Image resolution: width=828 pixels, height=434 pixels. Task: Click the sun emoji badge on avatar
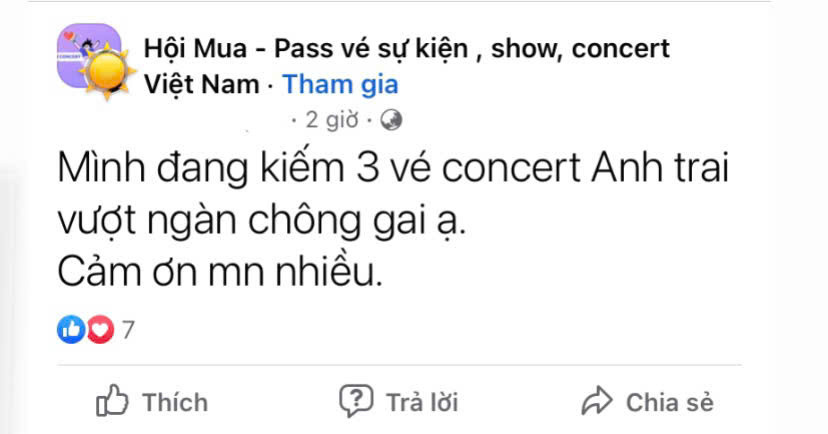tap(105, 73)
